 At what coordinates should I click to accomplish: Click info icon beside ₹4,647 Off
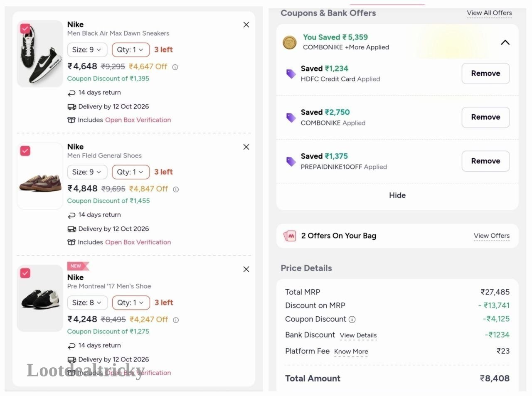[x=175, y=67]
